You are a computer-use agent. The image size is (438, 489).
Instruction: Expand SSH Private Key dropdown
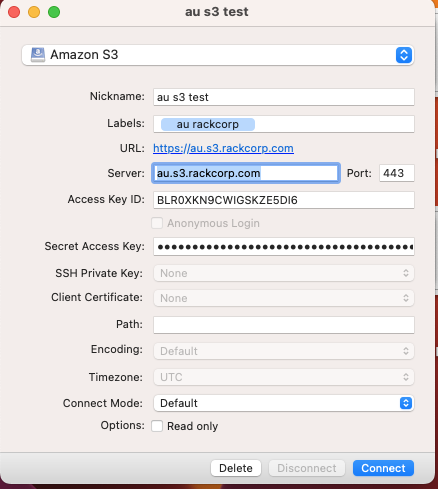tap(284, 273)
